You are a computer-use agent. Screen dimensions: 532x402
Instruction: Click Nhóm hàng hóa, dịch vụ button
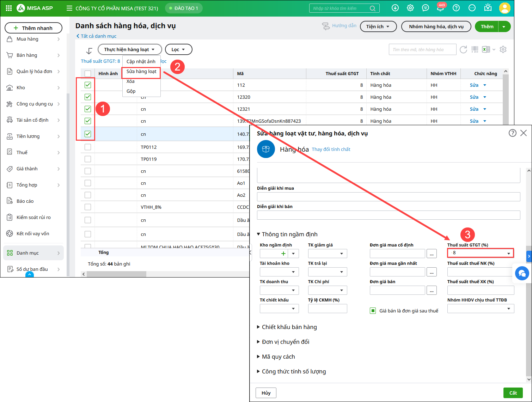click(x=436, y=26)
